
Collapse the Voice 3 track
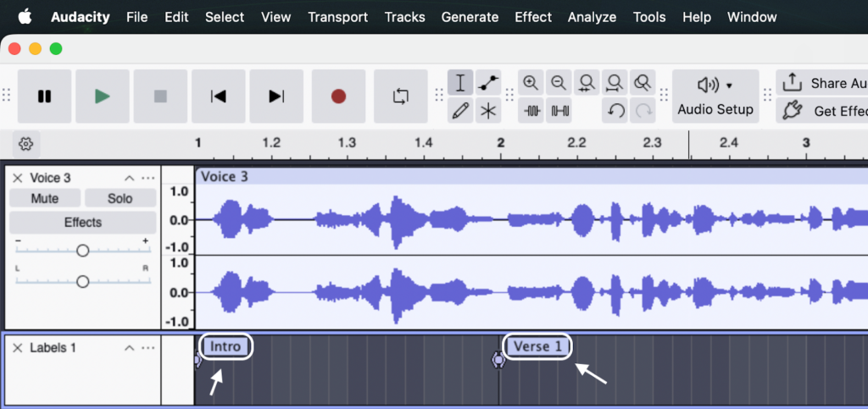(129, 178)
